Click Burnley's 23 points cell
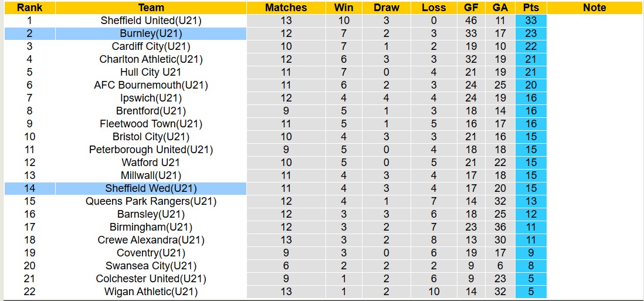644x301 pixels. coord(531,33)
